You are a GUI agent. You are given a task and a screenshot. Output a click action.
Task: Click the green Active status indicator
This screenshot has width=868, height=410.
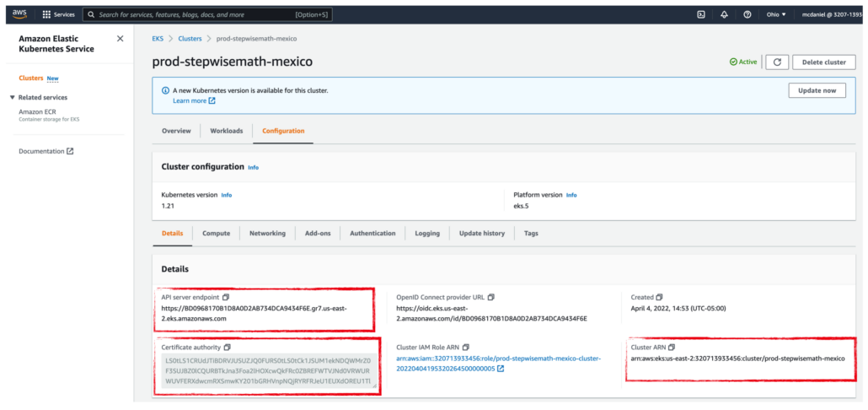pos(743,62)
